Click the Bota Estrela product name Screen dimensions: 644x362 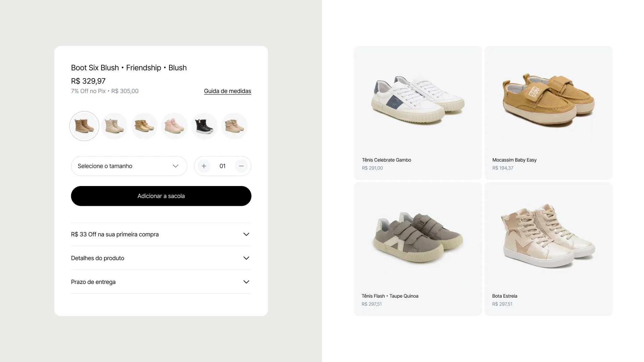504,296
